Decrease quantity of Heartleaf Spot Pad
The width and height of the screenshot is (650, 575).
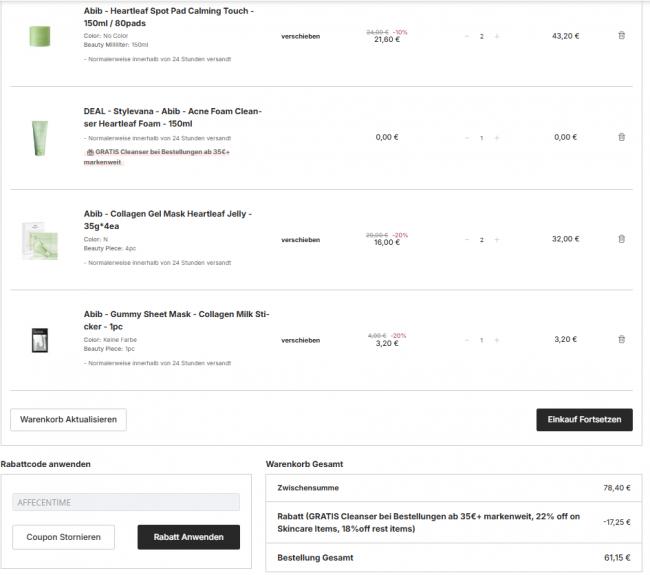pos(466,36)
